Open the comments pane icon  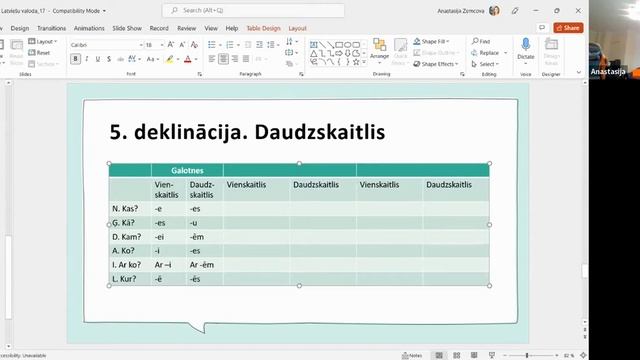click(x=542, y=28)
